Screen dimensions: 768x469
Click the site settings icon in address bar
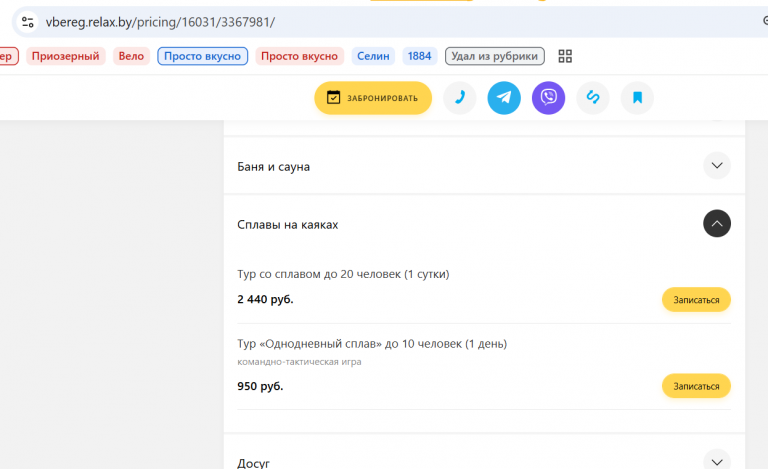pos(27,22)
